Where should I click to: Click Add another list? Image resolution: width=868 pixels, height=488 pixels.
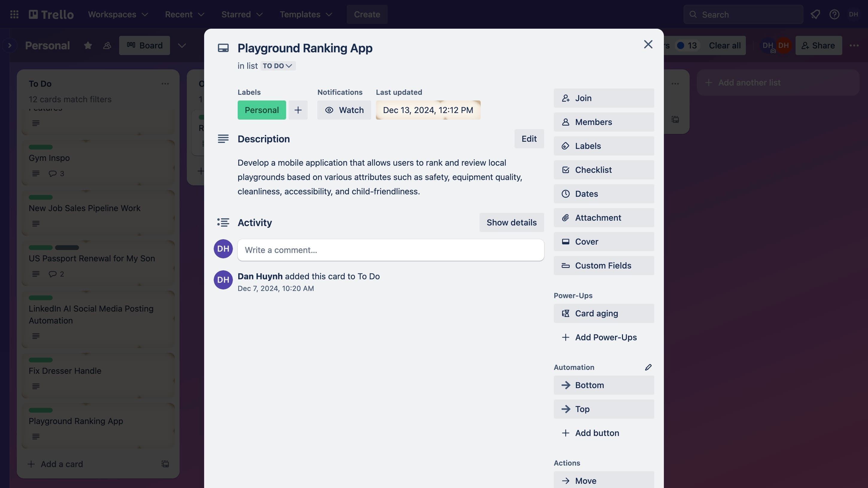[778, 83]
